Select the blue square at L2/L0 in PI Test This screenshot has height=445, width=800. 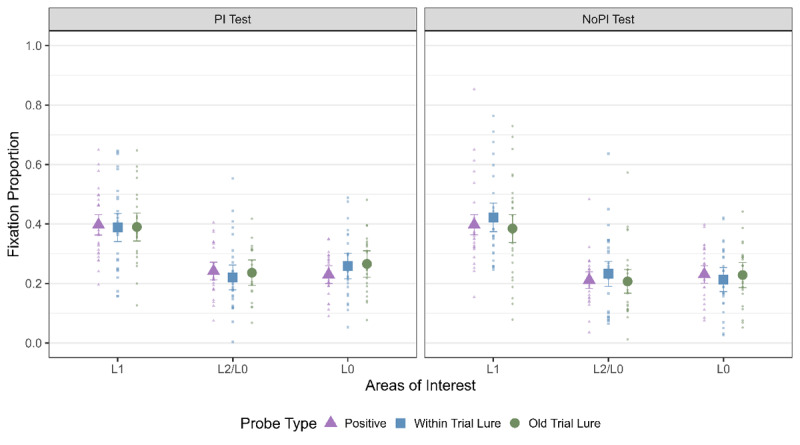[x=233, y=277]
